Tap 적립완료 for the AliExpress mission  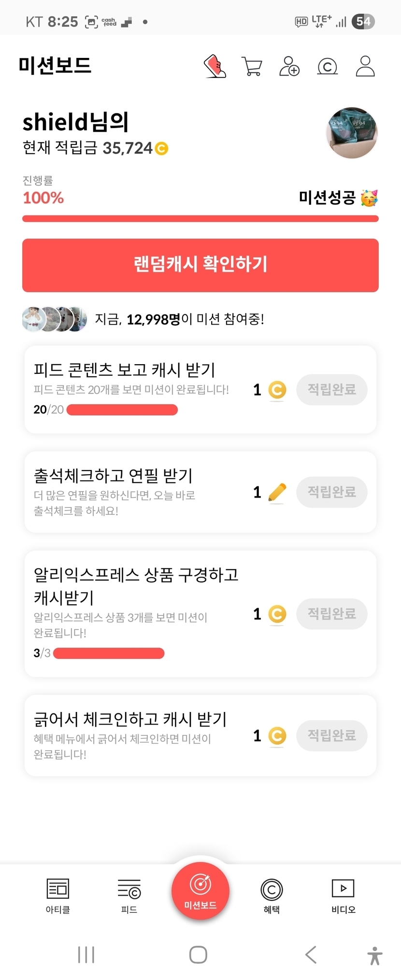(331, 614)
